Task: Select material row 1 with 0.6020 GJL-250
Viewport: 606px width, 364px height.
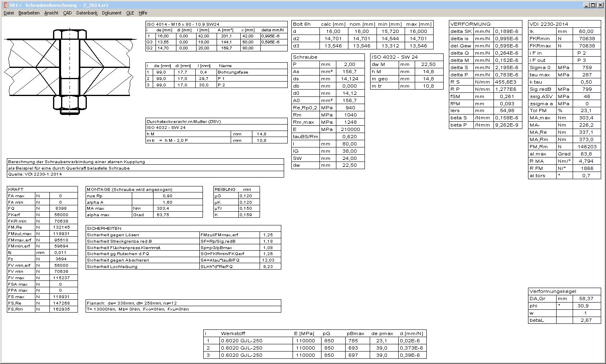Action: tap(241, 340)
